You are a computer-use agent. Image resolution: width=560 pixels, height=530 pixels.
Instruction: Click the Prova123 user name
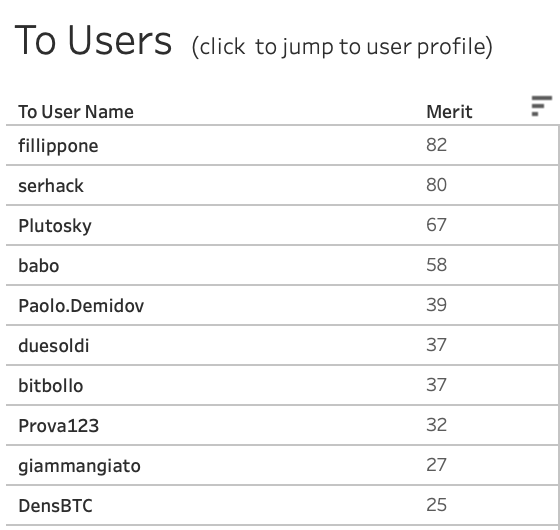tap(59, 426)
